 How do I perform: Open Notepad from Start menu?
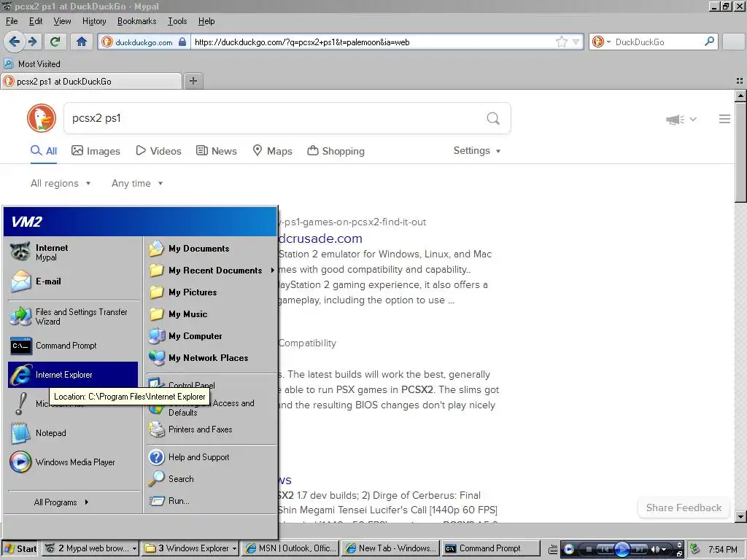pos(73,433)
